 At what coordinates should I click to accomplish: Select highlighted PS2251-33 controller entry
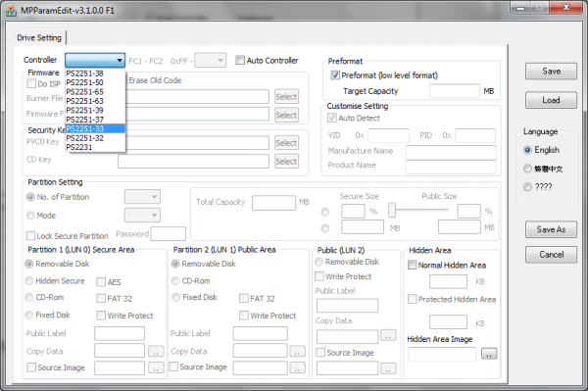95,128
